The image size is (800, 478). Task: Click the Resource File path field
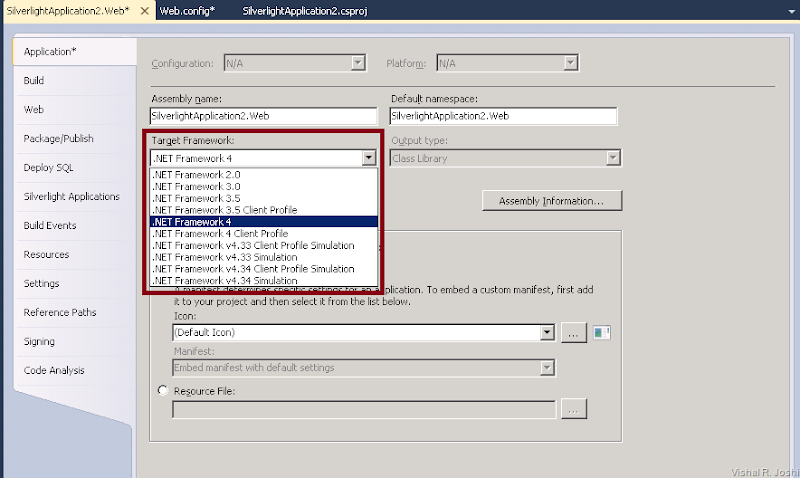tap(364, 410)
